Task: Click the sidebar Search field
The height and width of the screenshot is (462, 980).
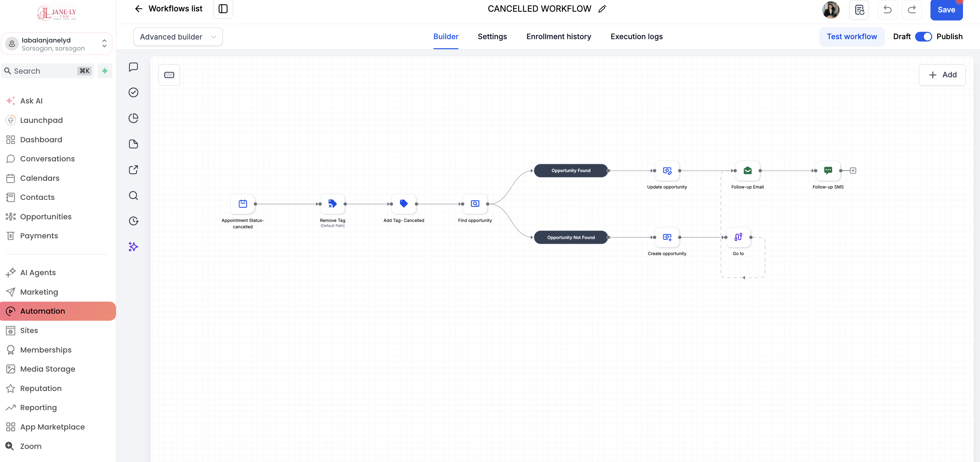Action: (x=47, y=71)
